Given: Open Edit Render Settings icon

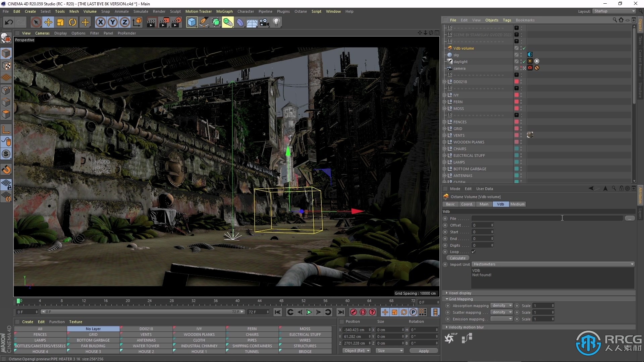Looking at the screenshot, I should click(x=176, y=22).
